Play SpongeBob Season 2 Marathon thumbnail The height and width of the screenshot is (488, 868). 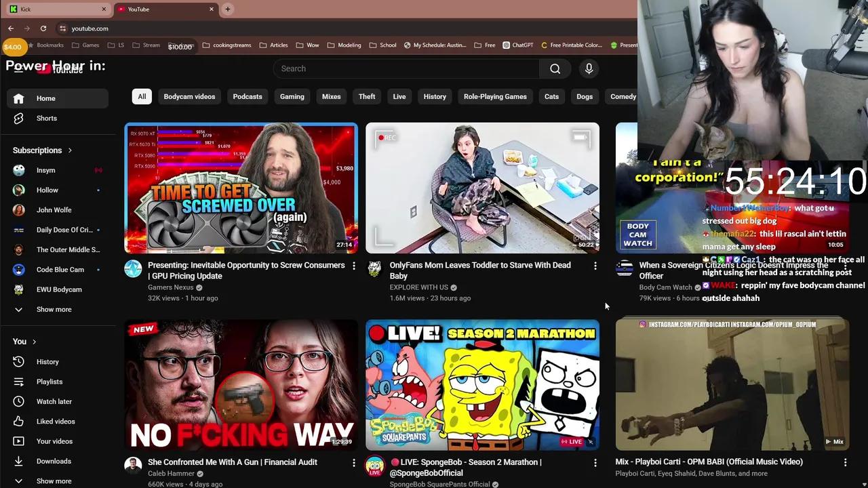coord(482,385)
